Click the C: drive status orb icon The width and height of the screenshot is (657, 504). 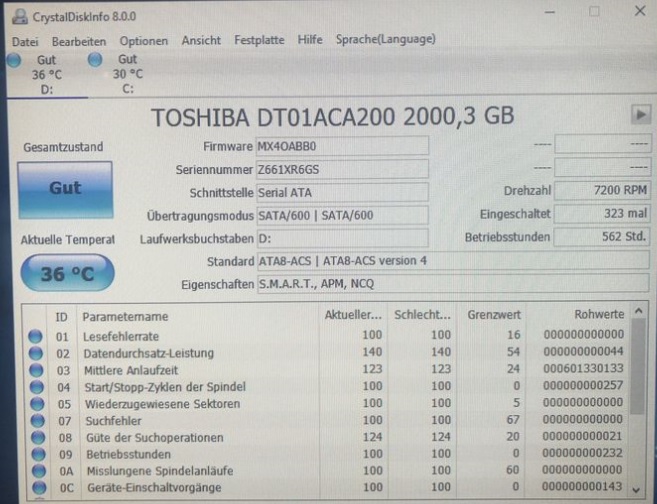click(x=95, y=60)
